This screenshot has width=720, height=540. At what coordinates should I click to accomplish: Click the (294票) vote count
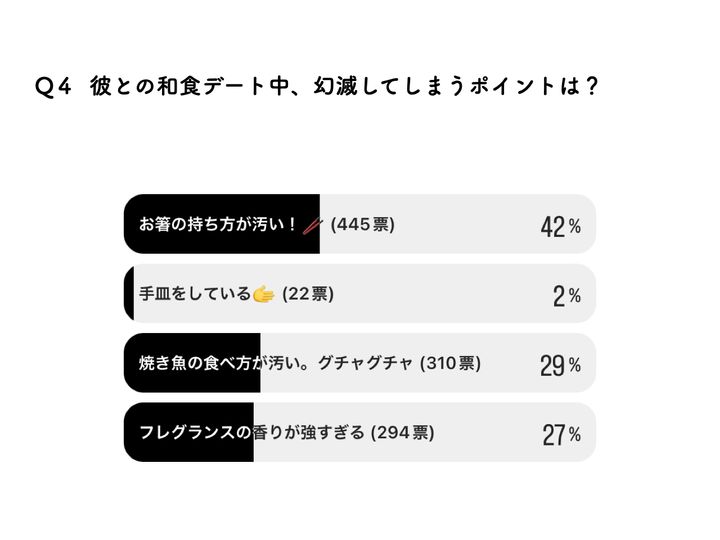[402, 433]
